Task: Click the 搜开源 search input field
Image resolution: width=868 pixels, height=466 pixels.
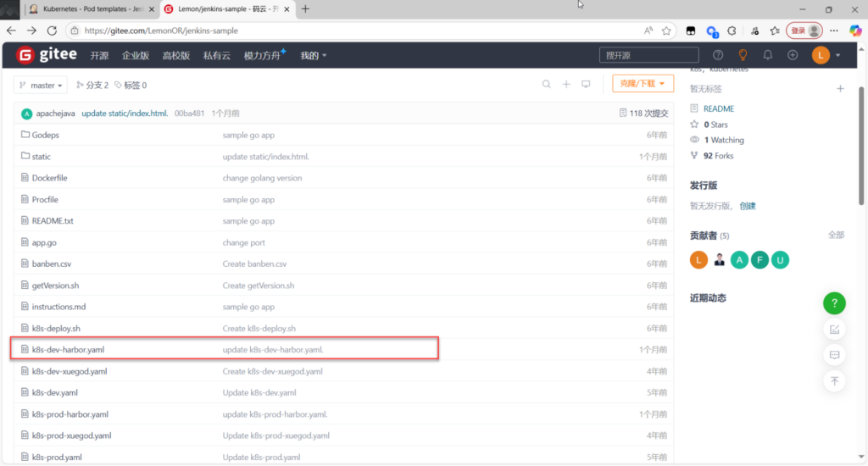Action: 648,55
